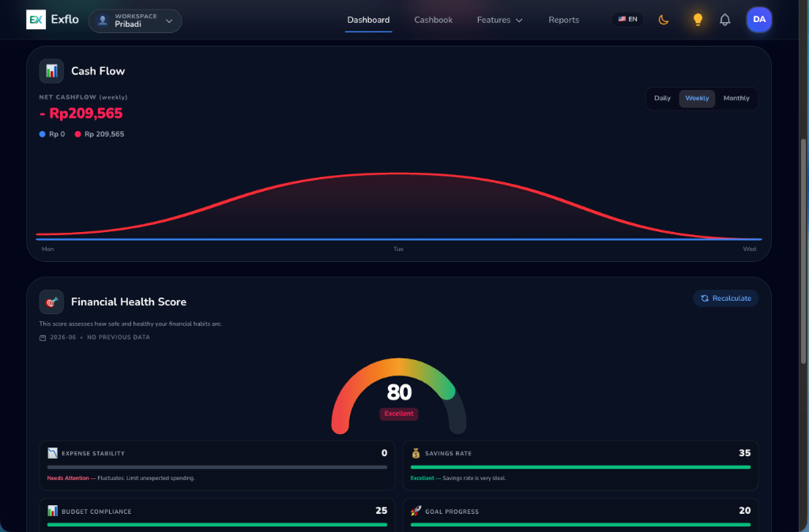The height and width of the screenshot is (532, 809).
Task: Click the Savings Rate money bag icon
Action: (416, 453)
